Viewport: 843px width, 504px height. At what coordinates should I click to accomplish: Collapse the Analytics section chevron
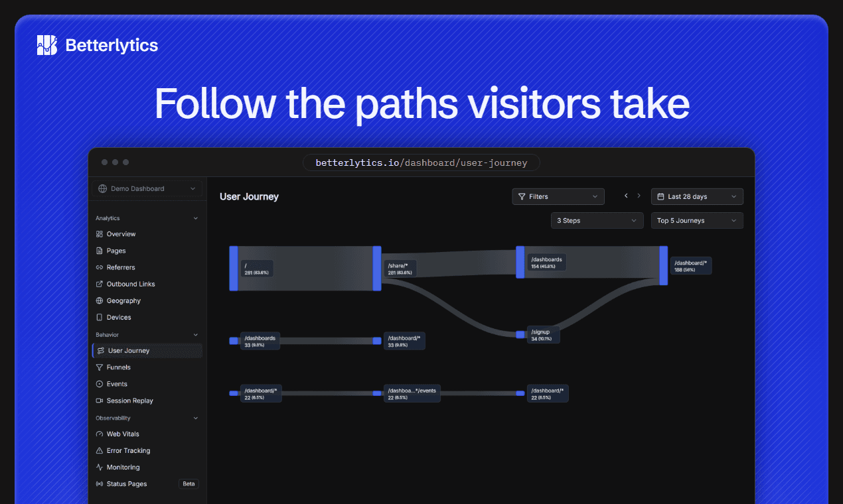195,218
